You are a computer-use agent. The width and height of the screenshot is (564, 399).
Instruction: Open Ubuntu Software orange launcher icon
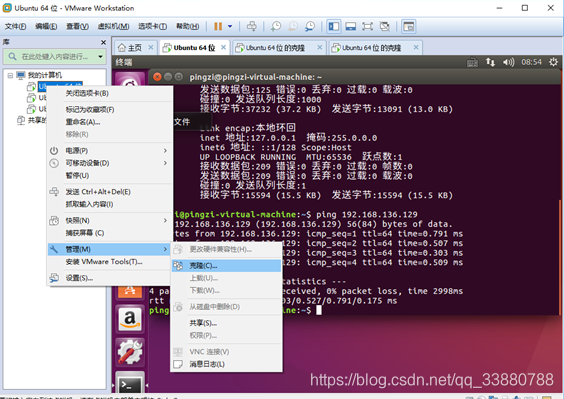pyautogui.click(x=130, y=291)
